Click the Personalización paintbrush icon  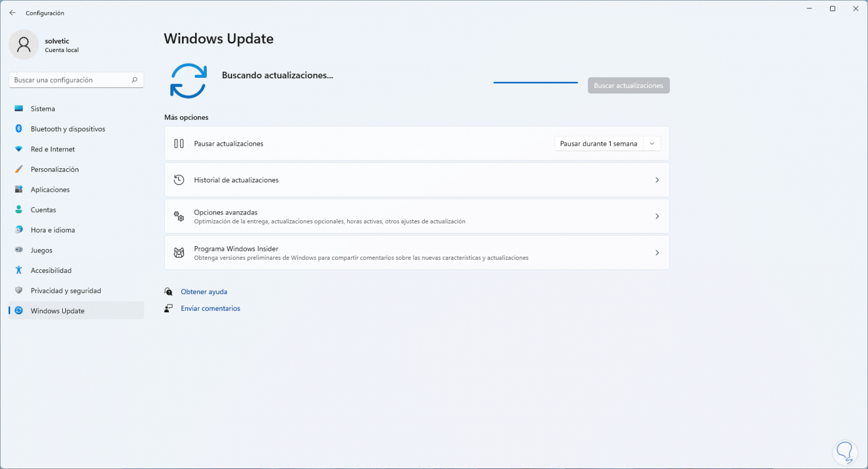coord(19,169)
